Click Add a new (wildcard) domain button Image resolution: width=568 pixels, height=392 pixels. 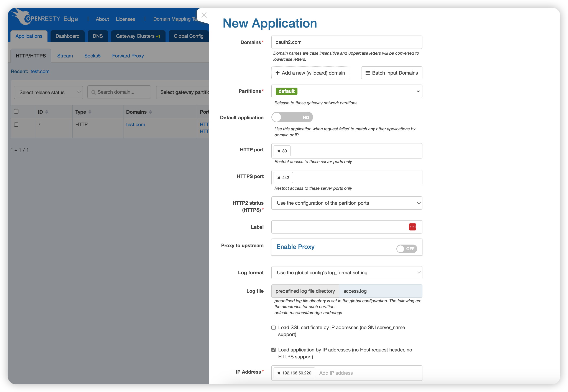click(x=310, y=73)
